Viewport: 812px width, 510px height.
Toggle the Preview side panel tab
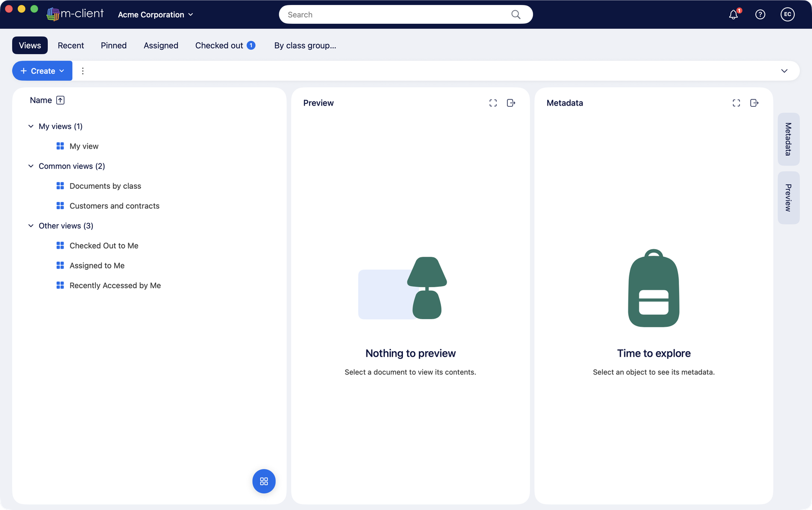pos(789,198)
